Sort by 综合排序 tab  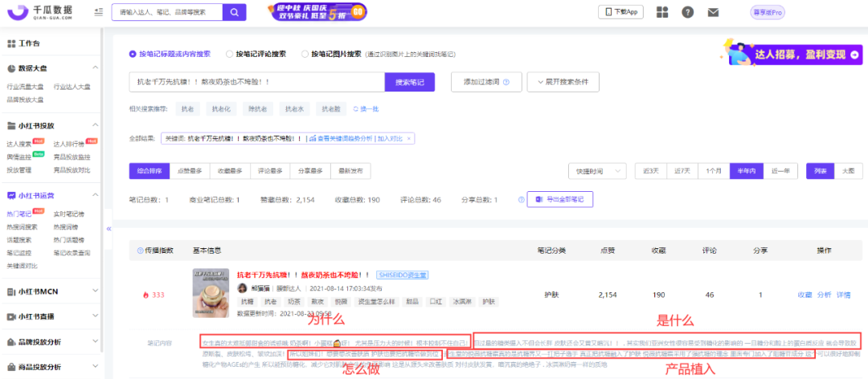[x=149, y=171]
